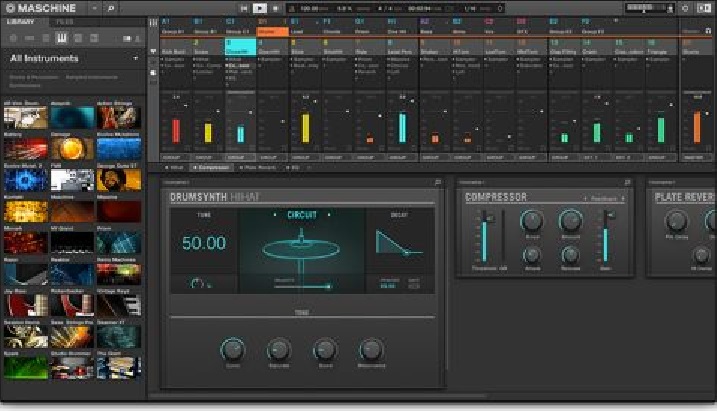Pop out the Drumsynth Hihat panel
717x411 pixels.
438,182
